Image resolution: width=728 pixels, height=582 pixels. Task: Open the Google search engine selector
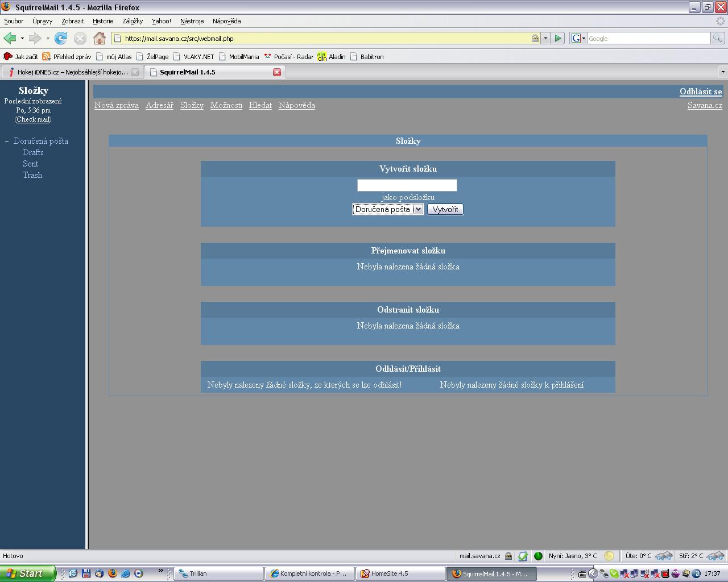pyautogui.click(x=578, y=38)
